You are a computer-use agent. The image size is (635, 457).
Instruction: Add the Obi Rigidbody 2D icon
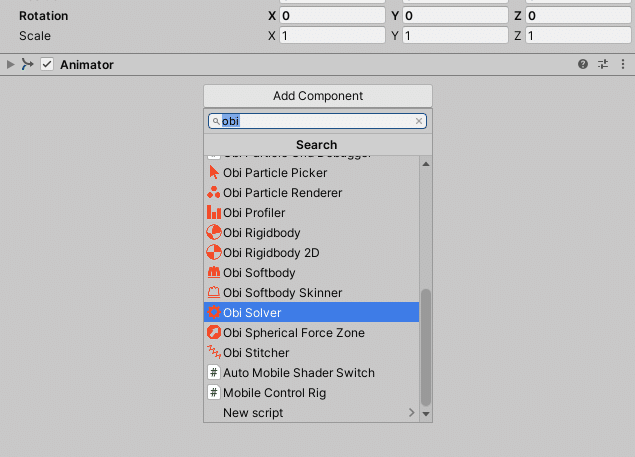pos(214,253)
